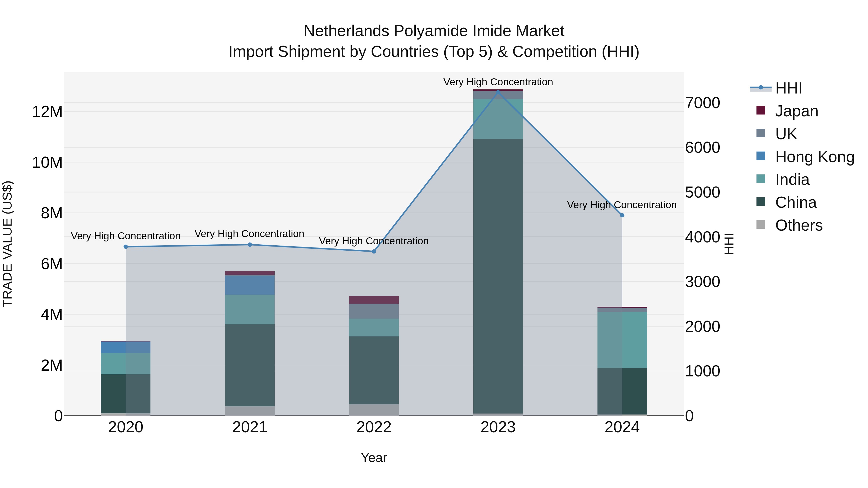
Task: Click the HHI legend line marker
Action: pos(760,88)
